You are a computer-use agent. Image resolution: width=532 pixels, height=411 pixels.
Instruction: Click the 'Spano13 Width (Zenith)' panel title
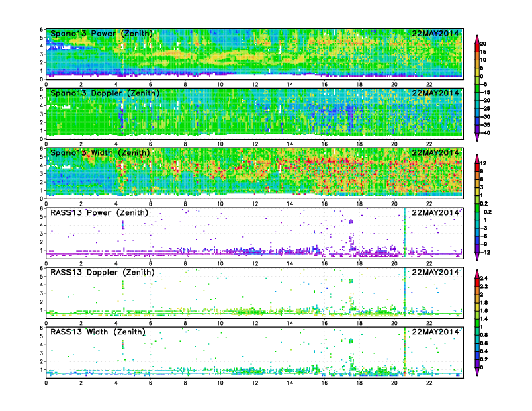point(100,153)
